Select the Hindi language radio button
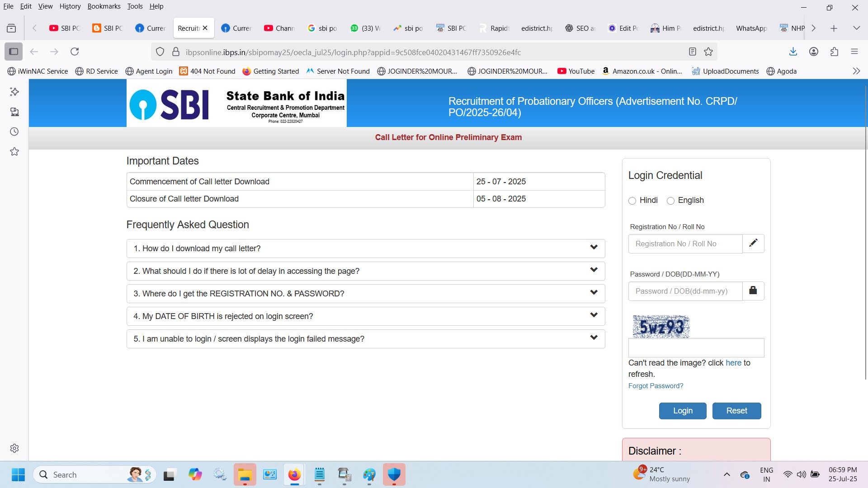Viewport: 868px width, 488px height. coord(632,201)
